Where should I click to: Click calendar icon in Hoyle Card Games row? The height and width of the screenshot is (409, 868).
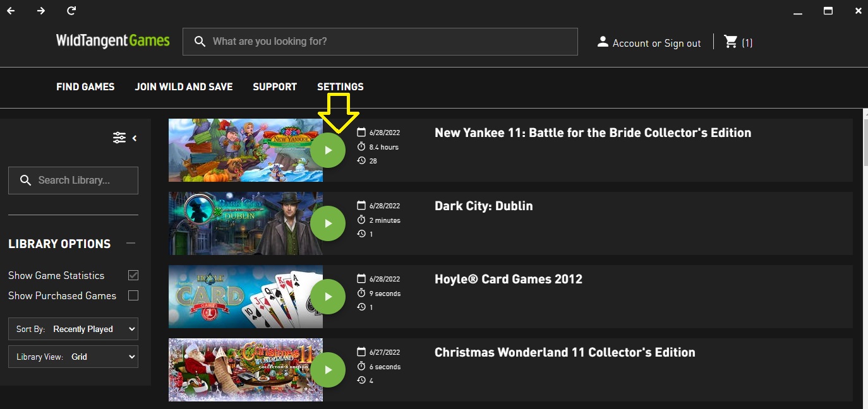(x=361, y=279)
